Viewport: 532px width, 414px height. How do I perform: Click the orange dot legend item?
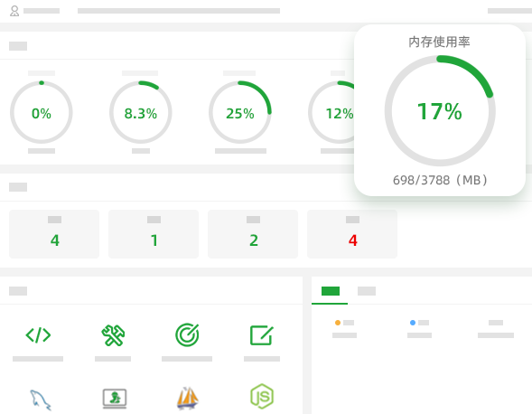(x=344, y=323)
